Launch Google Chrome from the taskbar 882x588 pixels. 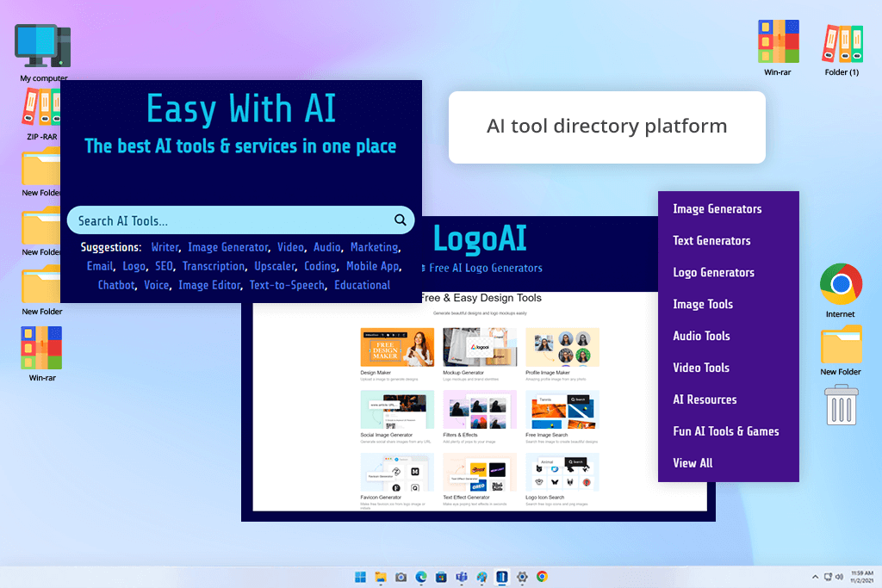(543, 577)
